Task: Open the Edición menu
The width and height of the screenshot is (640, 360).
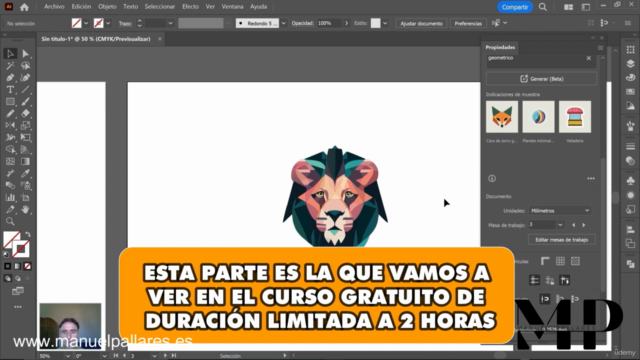Action: pos(81,7)
